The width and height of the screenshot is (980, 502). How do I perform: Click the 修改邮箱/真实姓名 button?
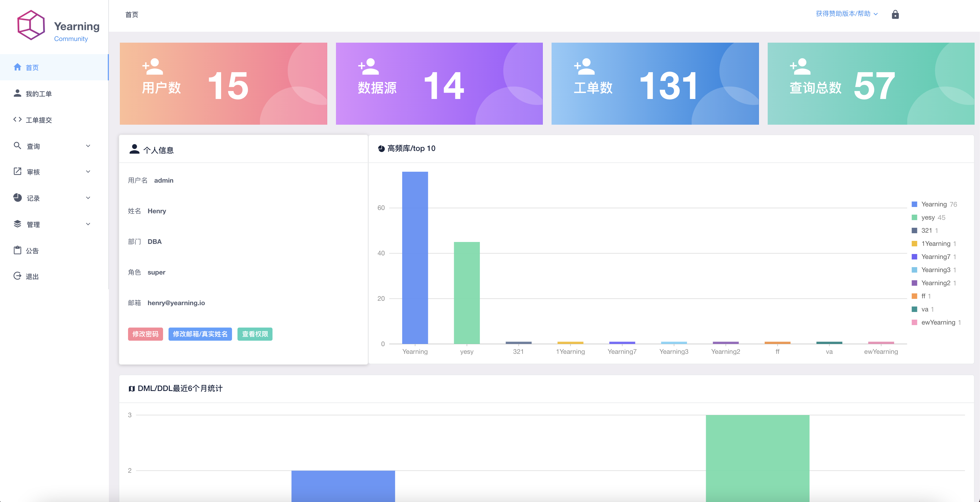[x=200, y=334]
